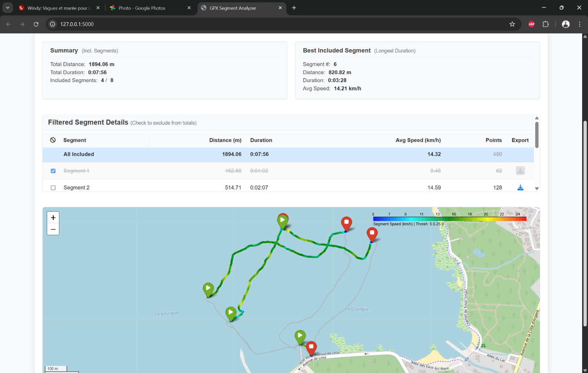The height and width of the screenshot is (373, 588).
Task: Open a new browser tab
Action: click(x=294, y=8)
